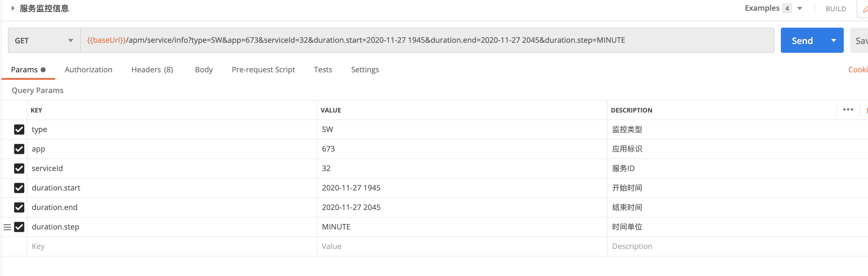This screenshot has height=276, width=868.
Task: Open the Send button dropdown arrow
Action: (833, 40)
